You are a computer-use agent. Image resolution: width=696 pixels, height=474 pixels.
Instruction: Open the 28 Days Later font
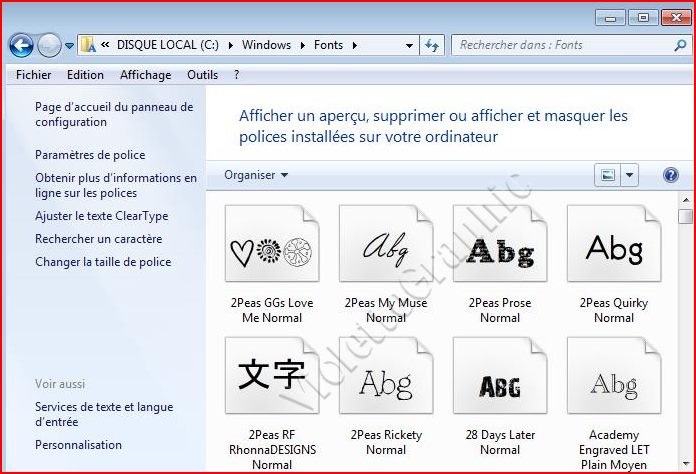500,380
